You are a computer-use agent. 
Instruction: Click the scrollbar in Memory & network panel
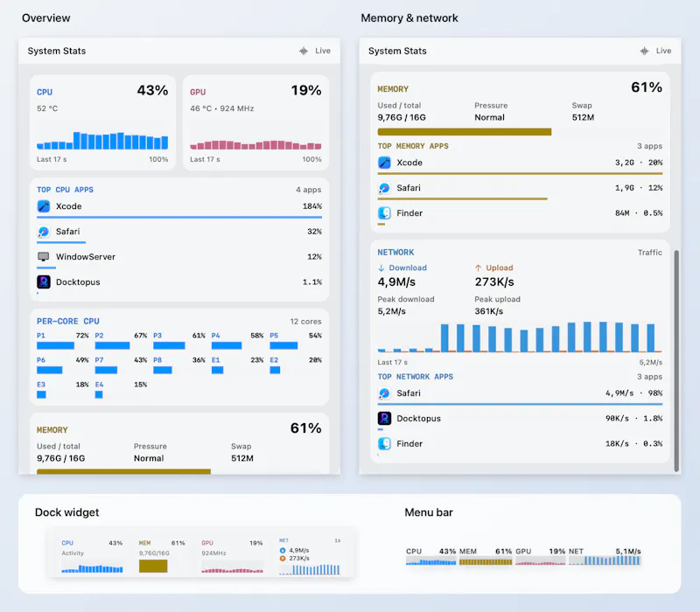click(x=676, y=360)
